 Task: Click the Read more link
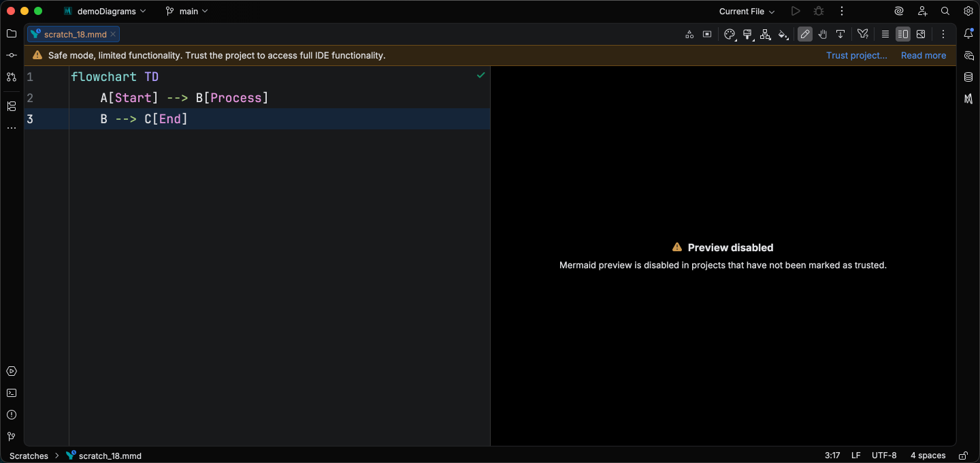click(924, 55)
